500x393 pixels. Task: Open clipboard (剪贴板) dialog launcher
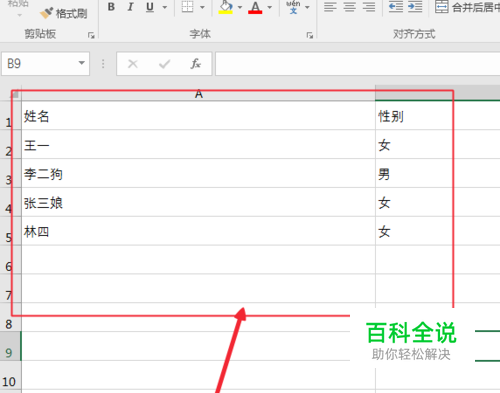click(x=91, y=35)
